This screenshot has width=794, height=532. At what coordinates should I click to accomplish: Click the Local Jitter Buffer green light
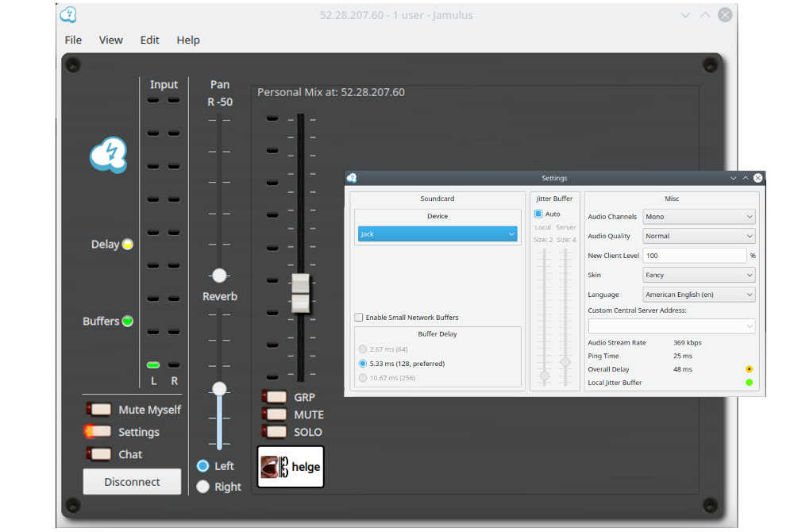tap(749, 383)
